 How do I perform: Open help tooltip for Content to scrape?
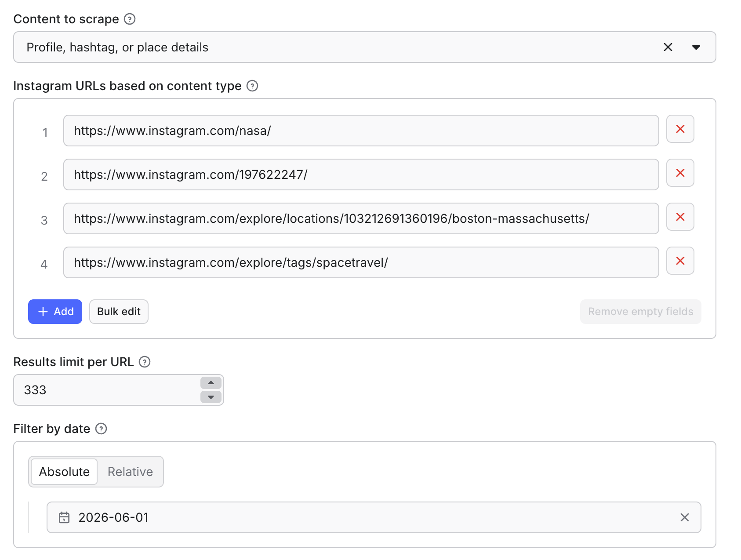click(x=130, y=19)
